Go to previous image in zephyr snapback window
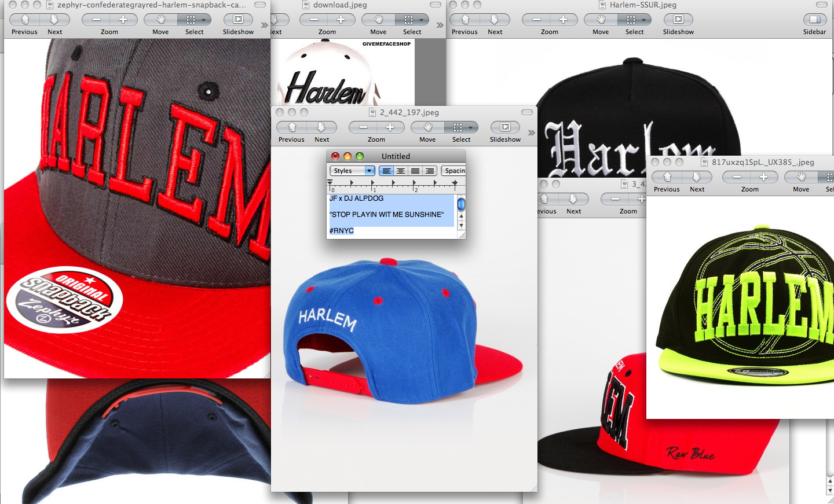Viewport: 834px width, 504px height. 25,20
